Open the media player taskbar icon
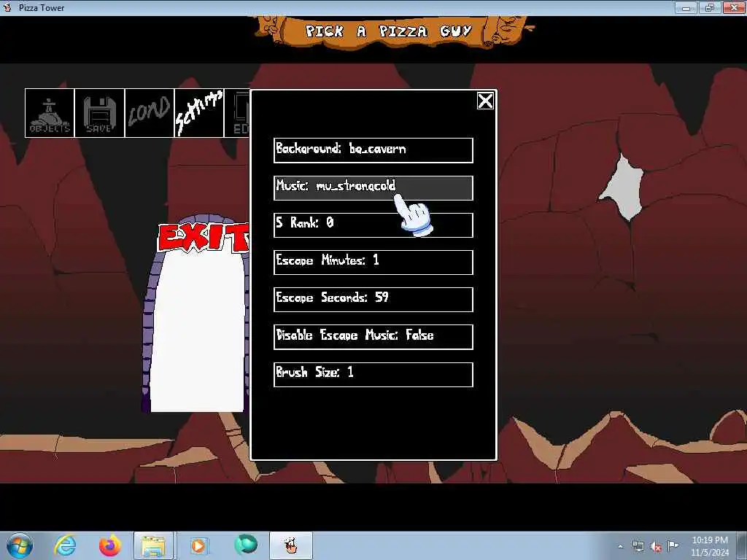The height and width of the screenshot is (560, 747). coord(198,545)
